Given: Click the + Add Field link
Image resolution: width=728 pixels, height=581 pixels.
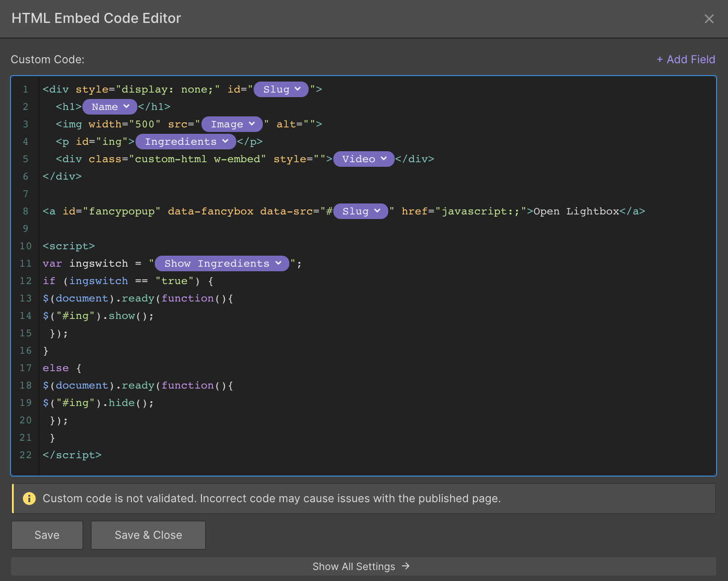Looking at the screenshot, I should tap(685, 60).
